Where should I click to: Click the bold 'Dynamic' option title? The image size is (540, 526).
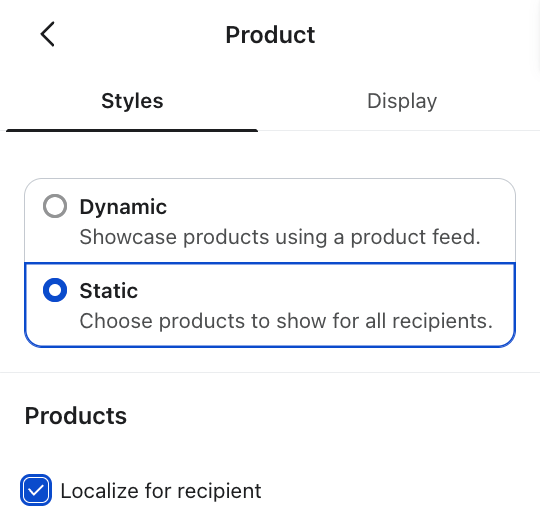(123, 207)
